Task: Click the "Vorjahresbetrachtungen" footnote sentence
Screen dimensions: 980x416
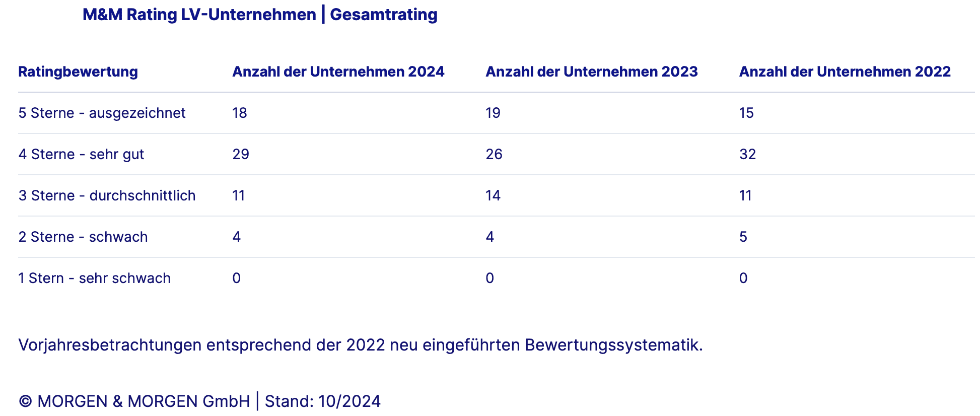Action: tap(360, 345)
